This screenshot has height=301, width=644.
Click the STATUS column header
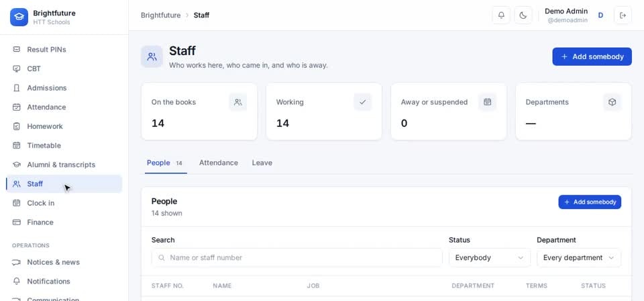coord(593,286)
